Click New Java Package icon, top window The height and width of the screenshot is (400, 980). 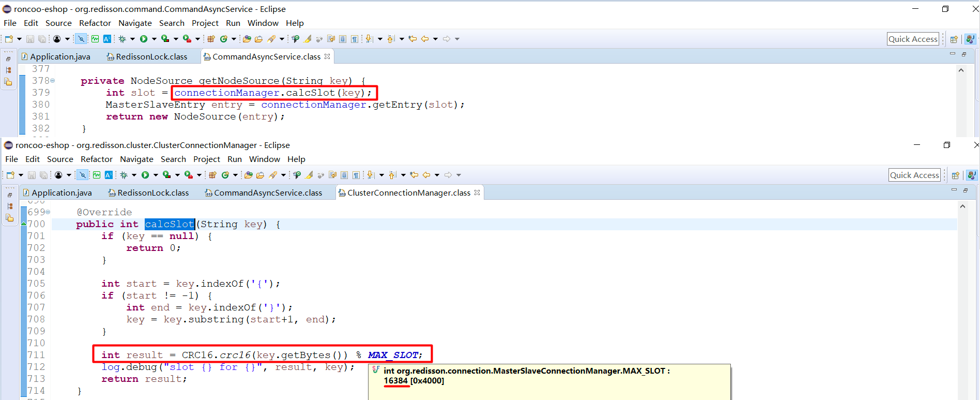point(211,39)
